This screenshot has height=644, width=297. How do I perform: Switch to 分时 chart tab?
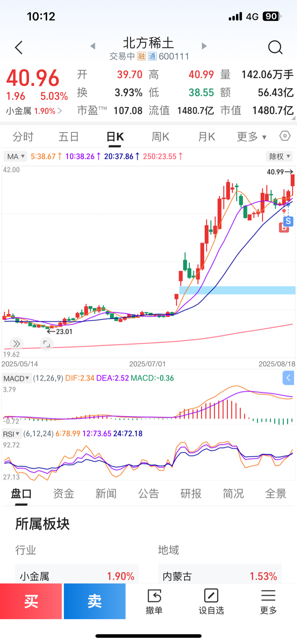[23, 137]
